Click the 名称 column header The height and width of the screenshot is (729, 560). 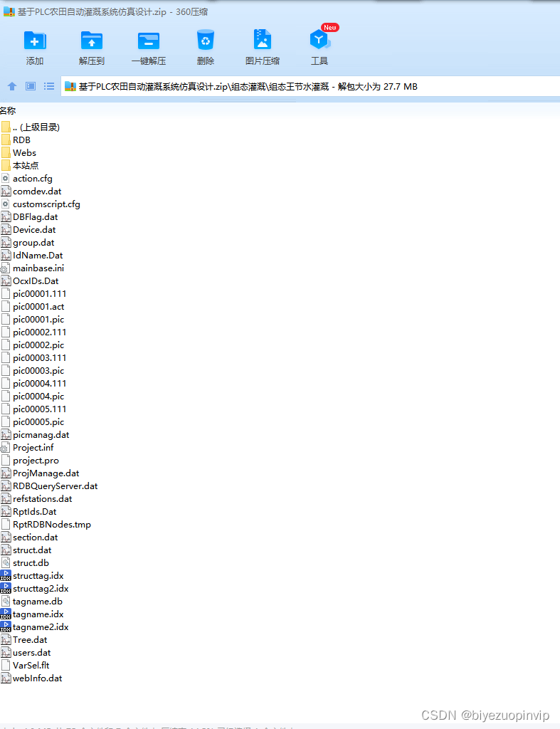click(x=8, y=110)
